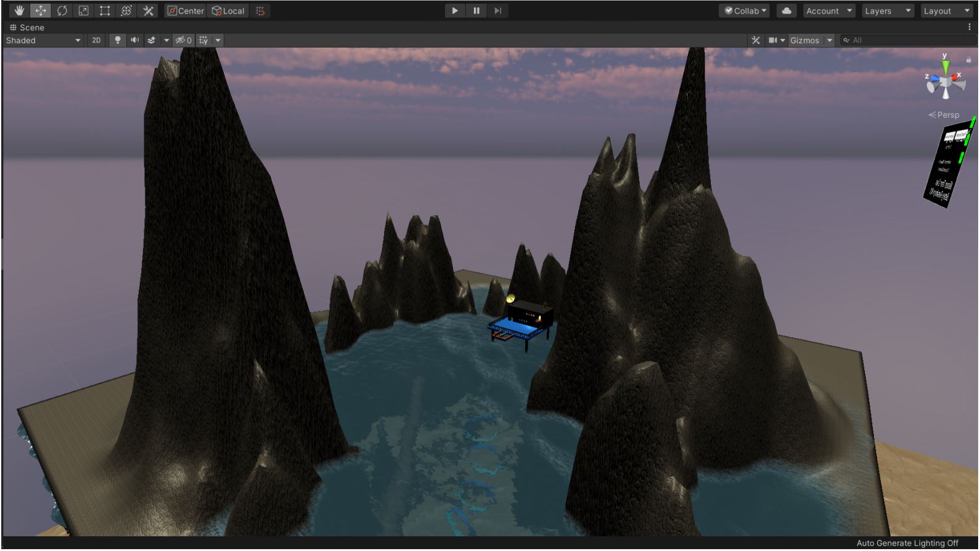Toggle Persp projection label
Image resolution: width=980 pixels, height=551 pixels.
(944, 115)
